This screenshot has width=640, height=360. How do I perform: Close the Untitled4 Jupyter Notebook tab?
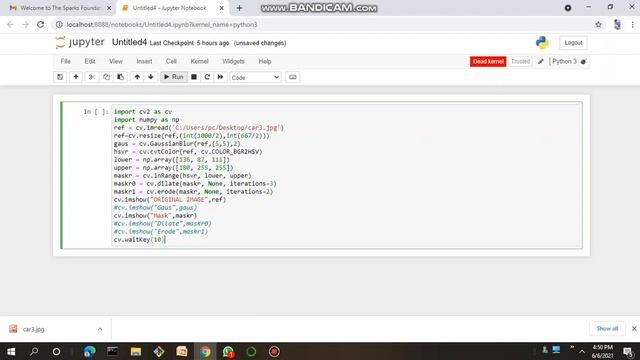[221, 8]
